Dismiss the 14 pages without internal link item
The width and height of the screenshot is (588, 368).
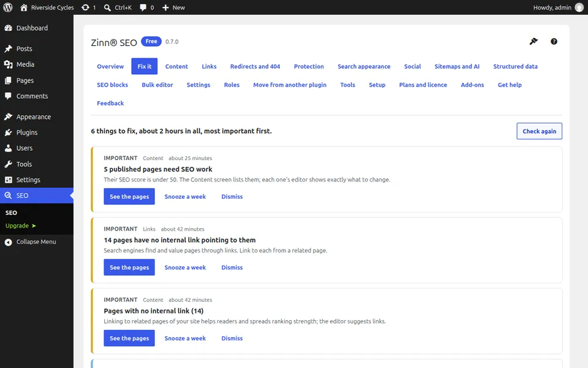coord(232,267)
